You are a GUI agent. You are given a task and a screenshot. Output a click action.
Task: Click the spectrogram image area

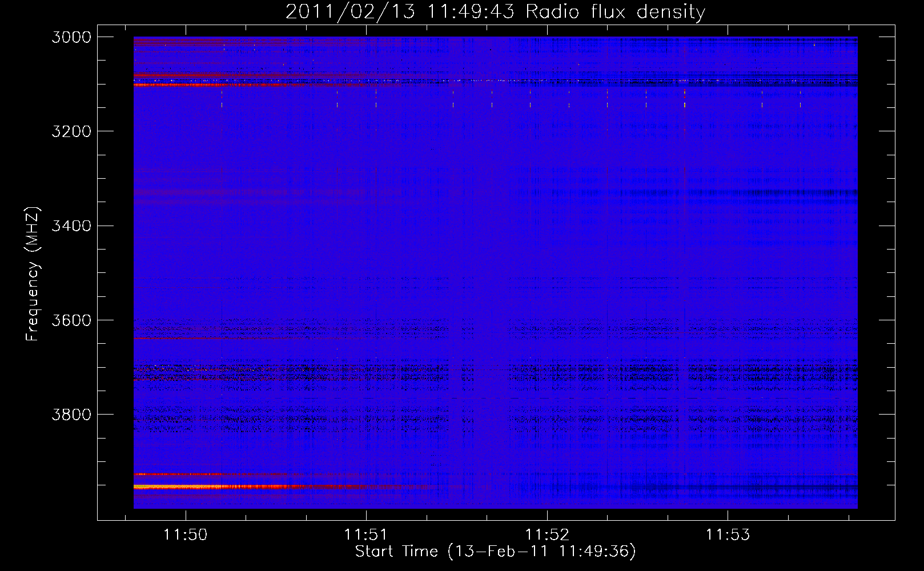click(x=495, y=272)
